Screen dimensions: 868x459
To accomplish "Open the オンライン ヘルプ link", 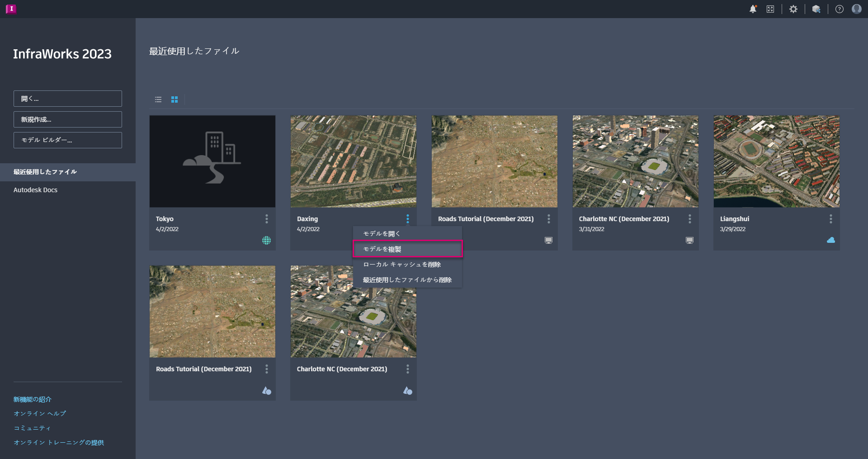I will coord(40,414).
